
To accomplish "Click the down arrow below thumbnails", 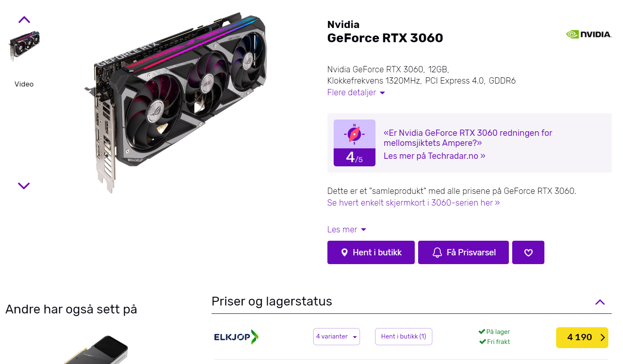I will click(24, 186).
